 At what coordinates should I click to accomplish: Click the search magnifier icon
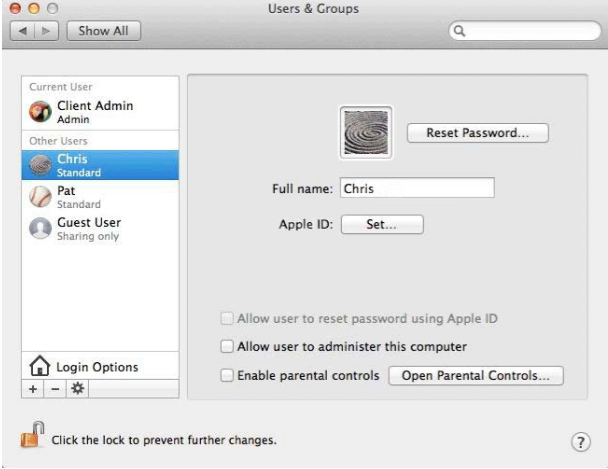[460, 31]
